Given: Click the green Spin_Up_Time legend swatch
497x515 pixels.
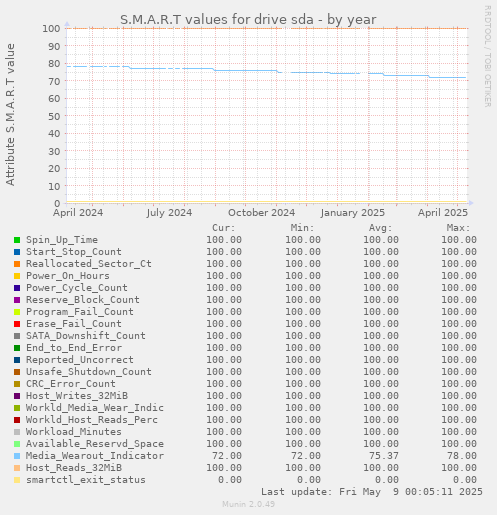Looking at the screenshot, I should click(17, 240).
